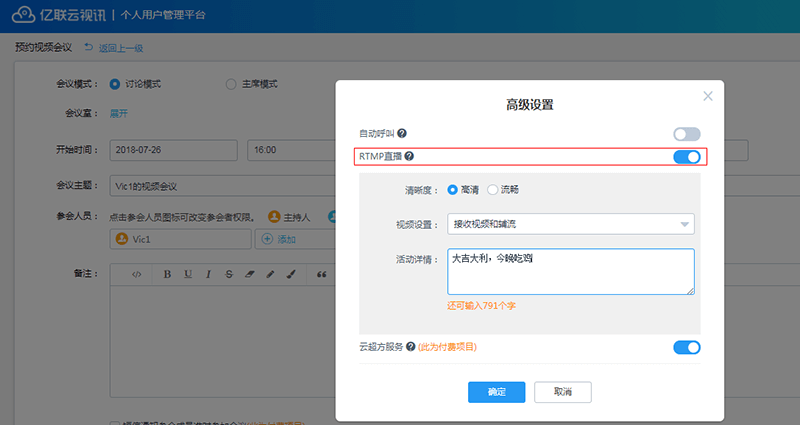Close the 高级设置 dialog with the X
Screen dimensions: 800x425
[708, 96]
